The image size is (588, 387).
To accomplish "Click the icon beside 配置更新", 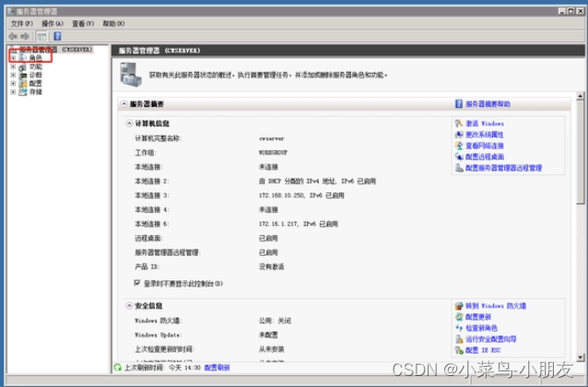I will point(459,317).
